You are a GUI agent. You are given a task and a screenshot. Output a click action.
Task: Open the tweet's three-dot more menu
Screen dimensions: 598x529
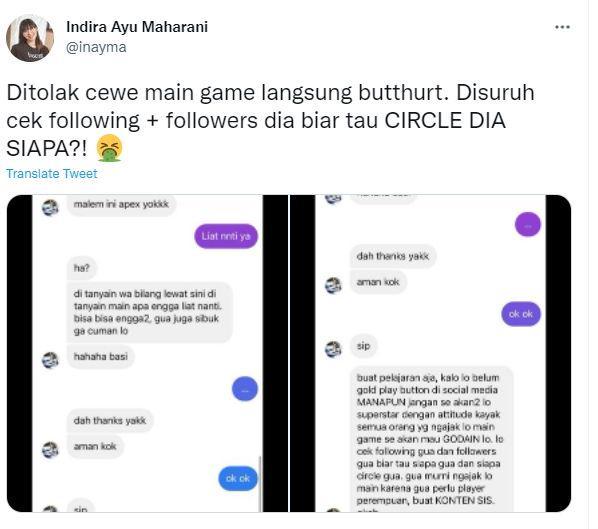(x=562, y=27)
